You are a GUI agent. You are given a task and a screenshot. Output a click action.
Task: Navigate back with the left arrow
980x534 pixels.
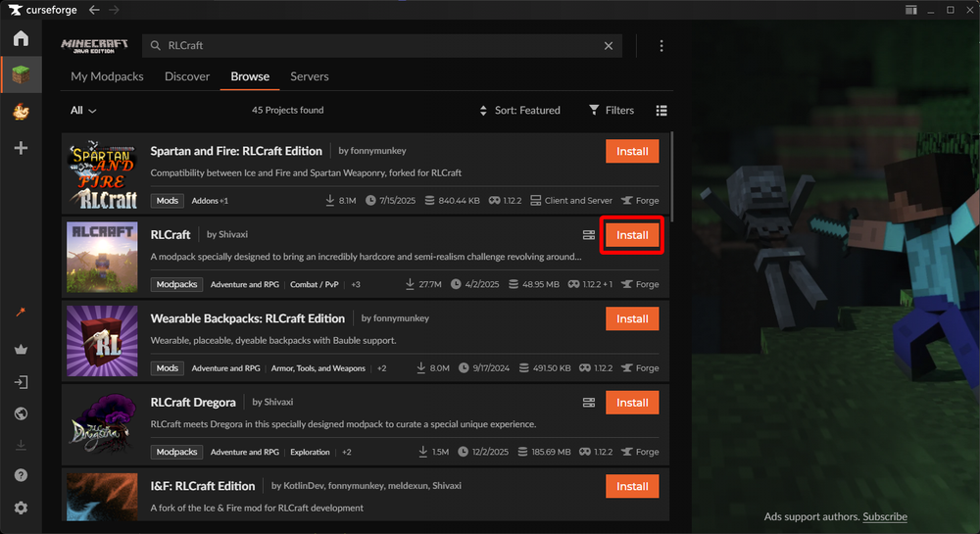pos(94,10)
